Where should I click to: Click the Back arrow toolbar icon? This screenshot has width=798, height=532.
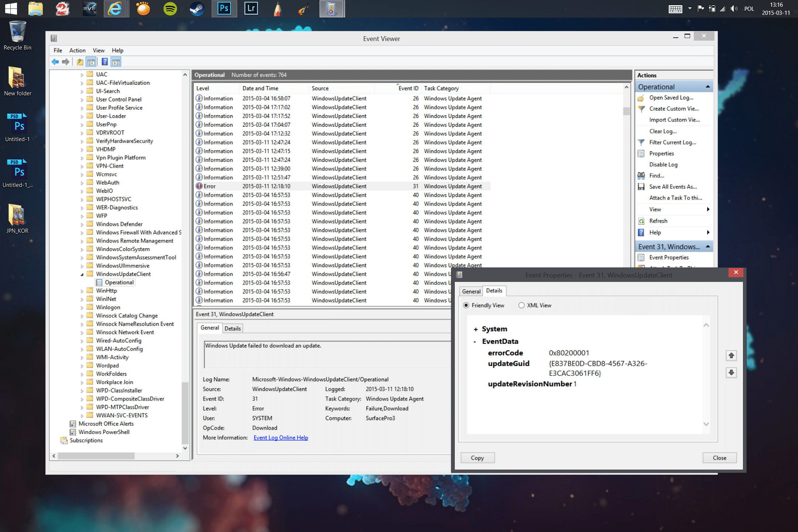pos(55,62)
